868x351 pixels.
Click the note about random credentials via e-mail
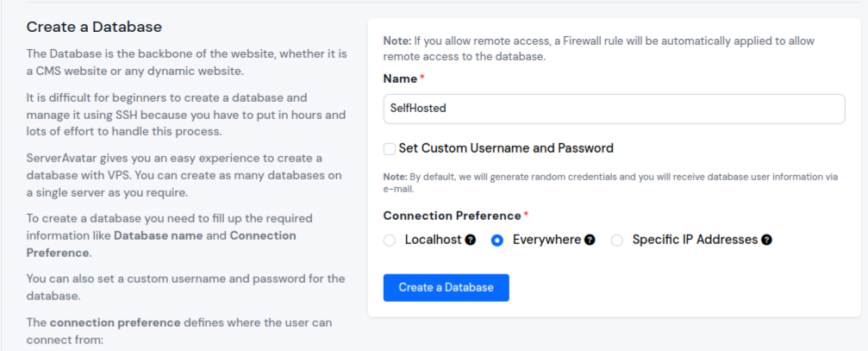(610, 182)
